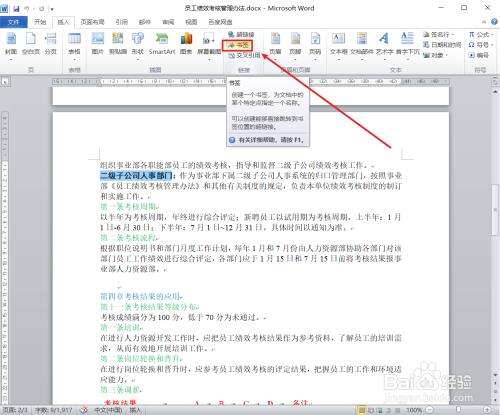The height and width of the screenshot is (415, 500).
Task: Click the word count 字数: 9/1,917
Action: 54,410
